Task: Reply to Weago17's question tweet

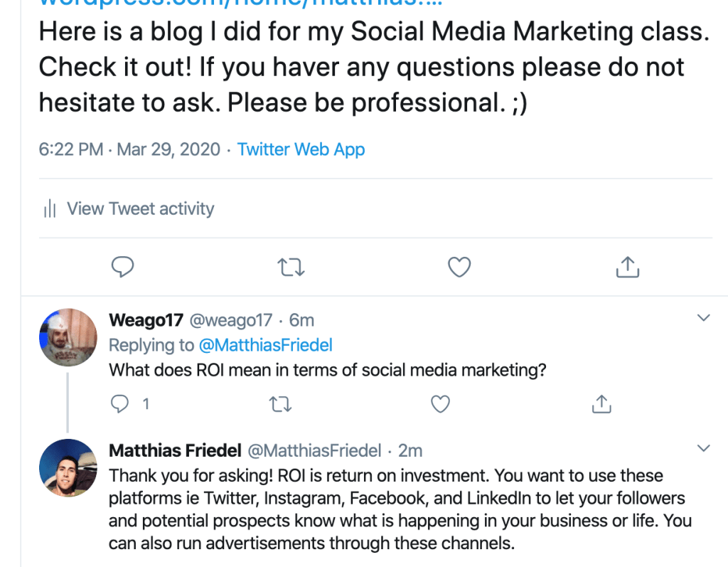Action: tap(120, 404)
